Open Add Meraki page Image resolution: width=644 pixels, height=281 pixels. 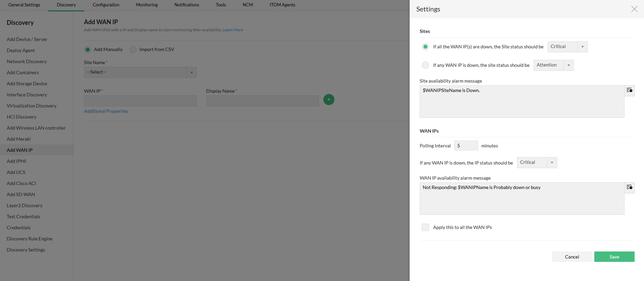pyautogui.click(x=18, y=139)
